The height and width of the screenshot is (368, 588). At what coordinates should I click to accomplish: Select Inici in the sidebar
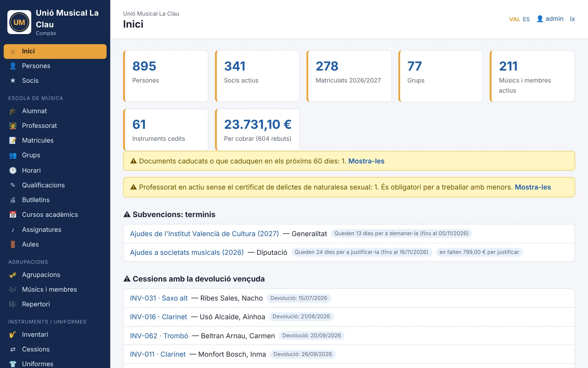[55, 51]
